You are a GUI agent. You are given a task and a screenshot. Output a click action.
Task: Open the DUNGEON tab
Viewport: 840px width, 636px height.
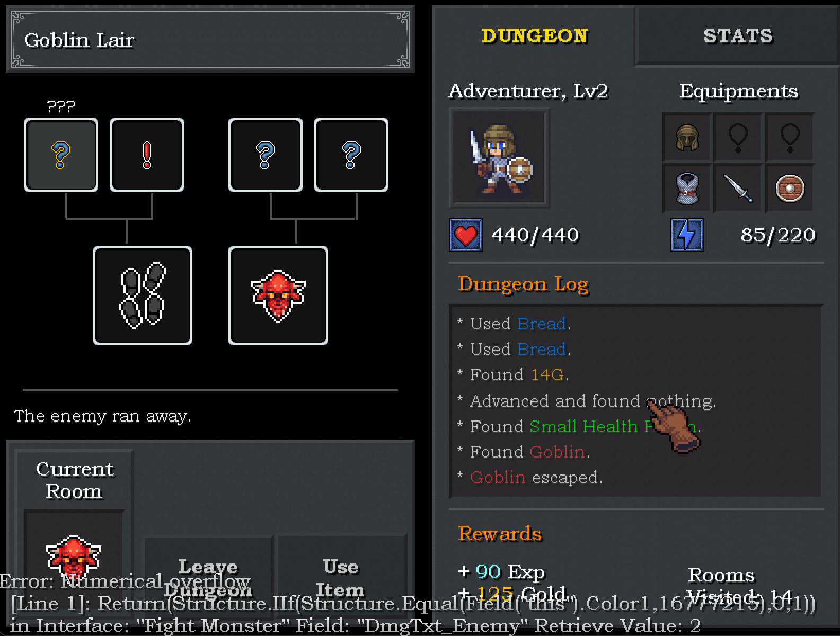click(x=534, y=36)
